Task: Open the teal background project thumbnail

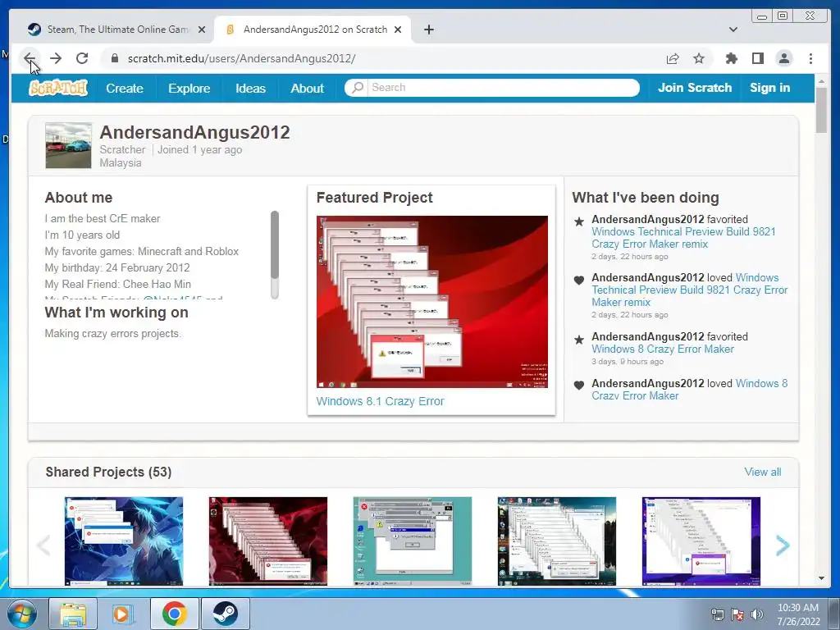Action: point(413,541)
